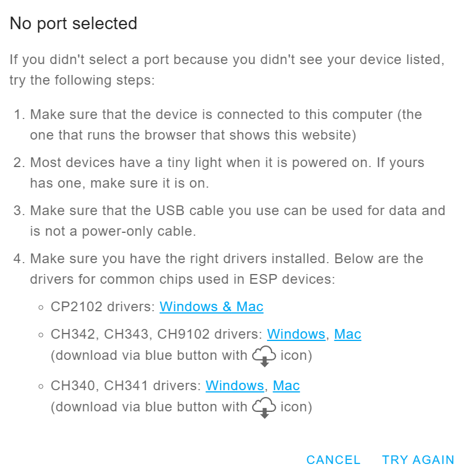
Task: Open the Windows link for CH340 drivers
Action: click(234, 386)
